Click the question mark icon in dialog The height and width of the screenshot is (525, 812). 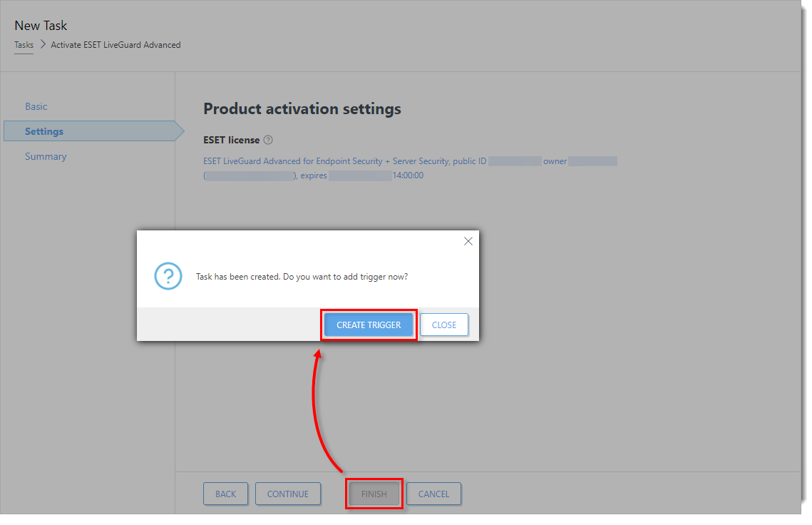[168, 276]
